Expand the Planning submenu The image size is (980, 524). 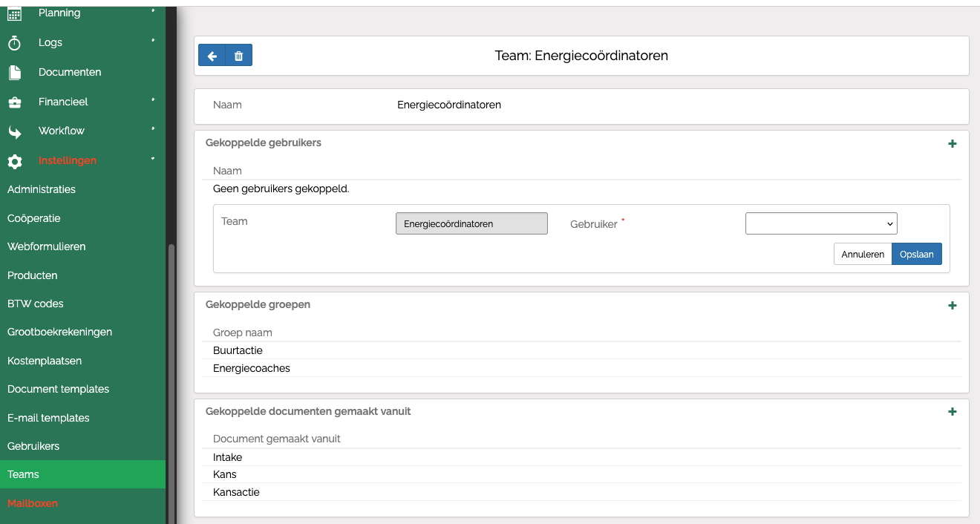153,12
